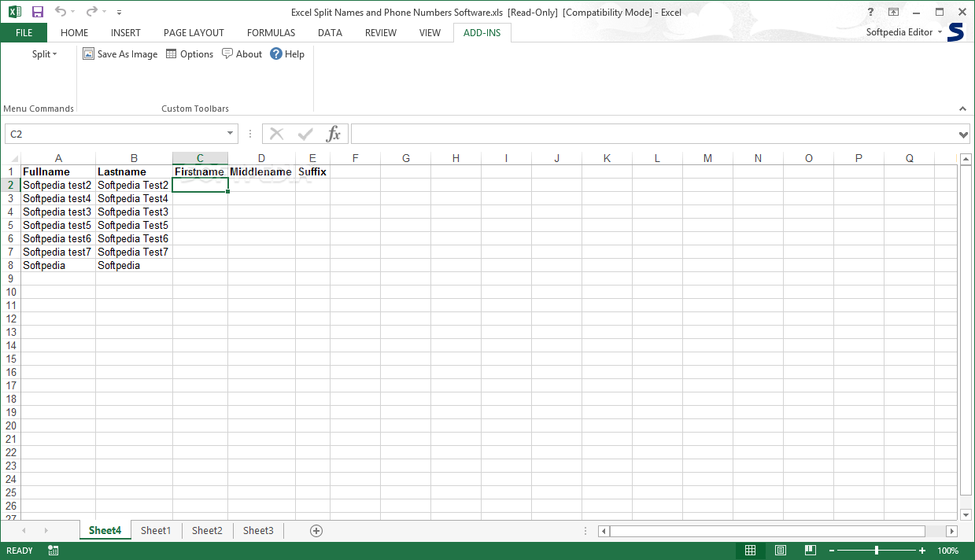Click Save As Image toolbar button
Screen dimensions: 975x560
coord(120,54)
